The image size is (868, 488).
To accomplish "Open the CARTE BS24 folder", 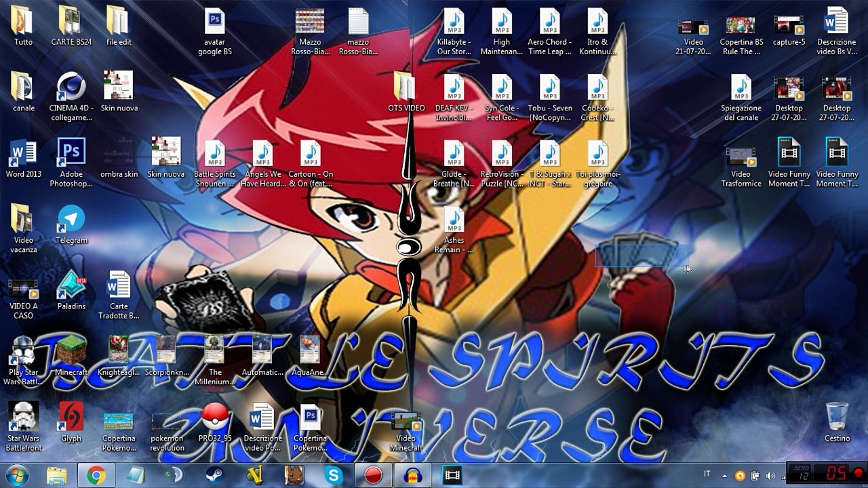I will pos(71,22).
